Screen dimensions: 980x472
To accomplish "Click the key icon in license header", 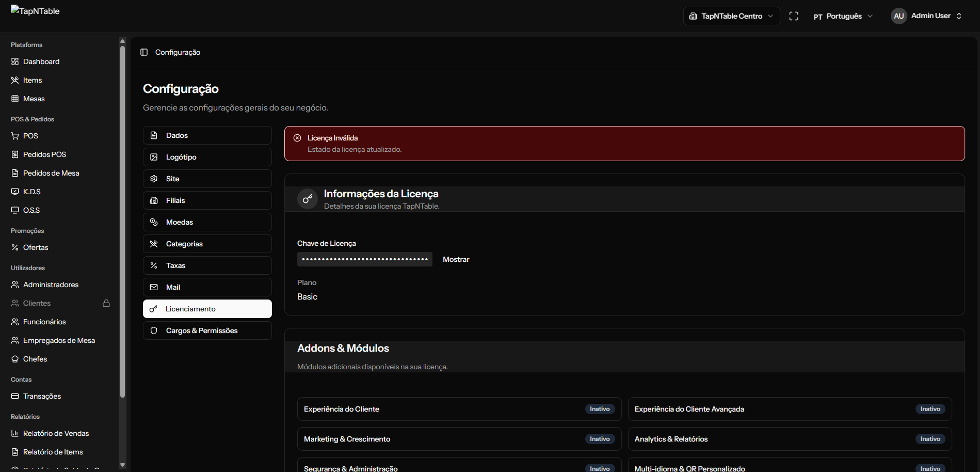I will coord(308,199).
